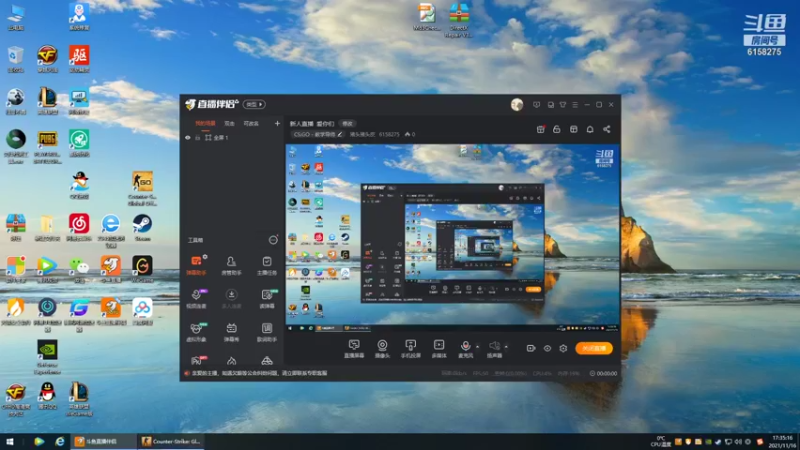The image size is (800, 450).
Task: Expand the speaker options arrow
Action: pyautogui.click(x=506, y=347)
